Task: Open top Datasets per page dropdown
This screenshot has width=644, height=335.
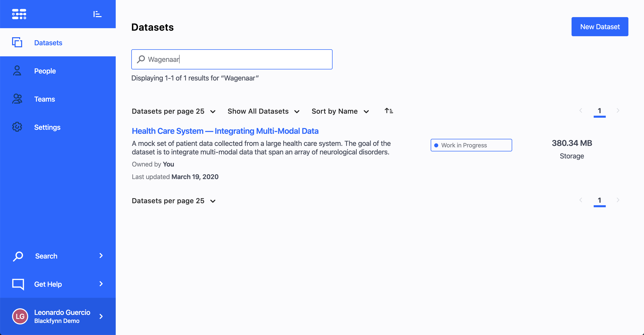Action: 174,111
